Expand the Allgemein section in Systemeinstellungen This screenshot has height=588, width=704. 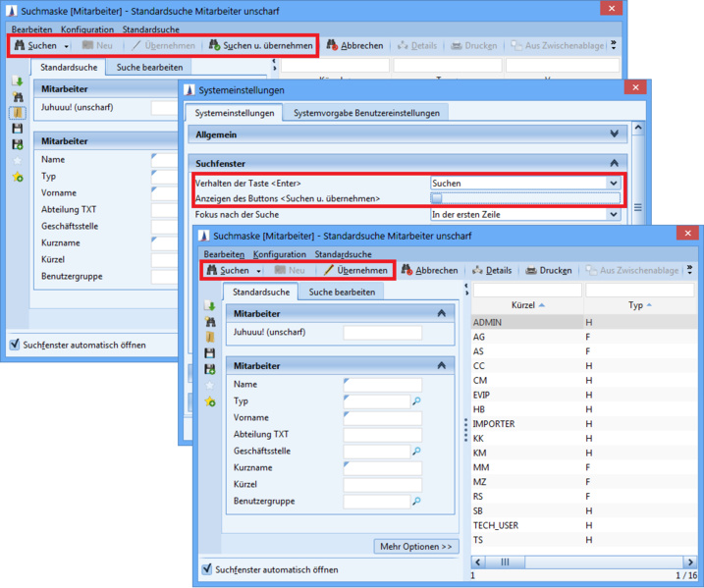click(614, 134)
